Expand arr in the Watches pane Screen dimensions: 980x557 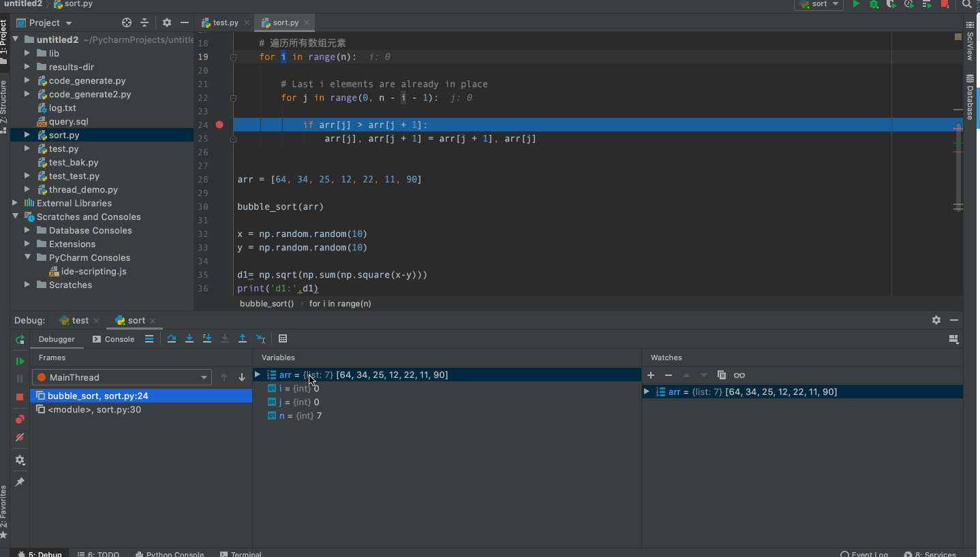point(647,392)
